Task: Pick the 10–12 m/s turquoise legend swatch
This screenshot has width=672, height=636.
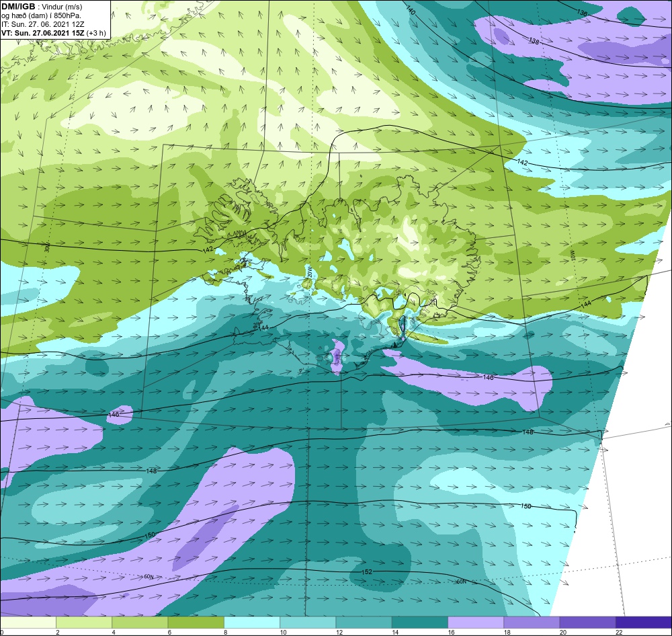Action: click(308, 622)
